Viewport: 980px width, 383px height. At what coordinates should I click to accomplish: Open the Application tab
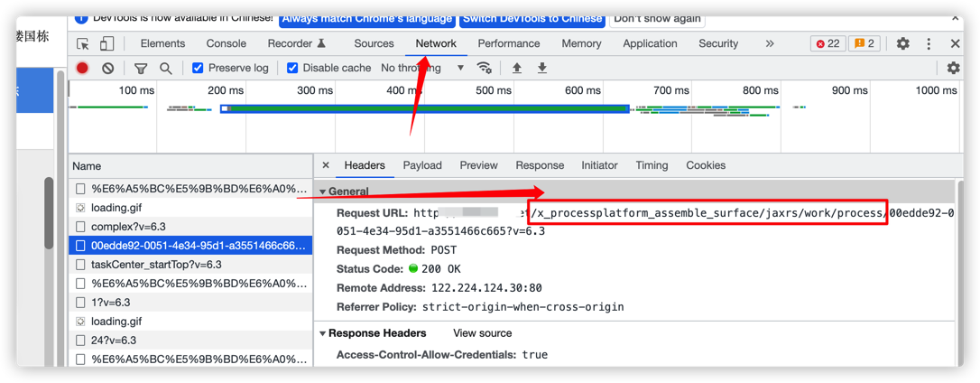(x=650, y=43)
